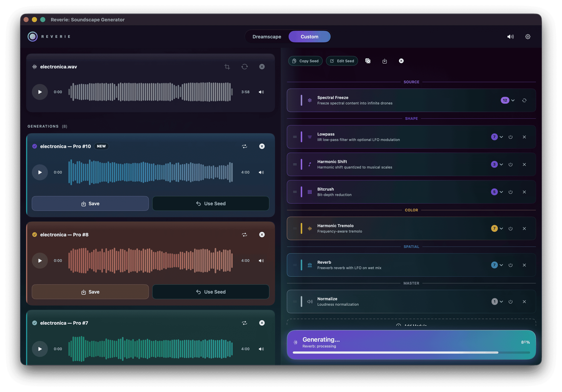Click the reload icon on electronica.wav
The image size is (562, 392).
coord(244,67)
